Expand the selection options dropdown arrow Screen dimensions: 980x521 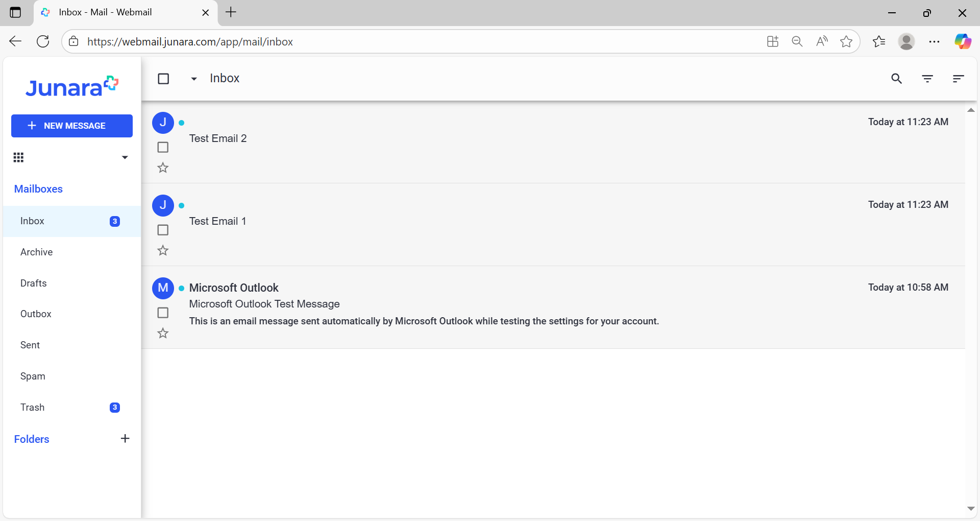(x=194, y=79)
